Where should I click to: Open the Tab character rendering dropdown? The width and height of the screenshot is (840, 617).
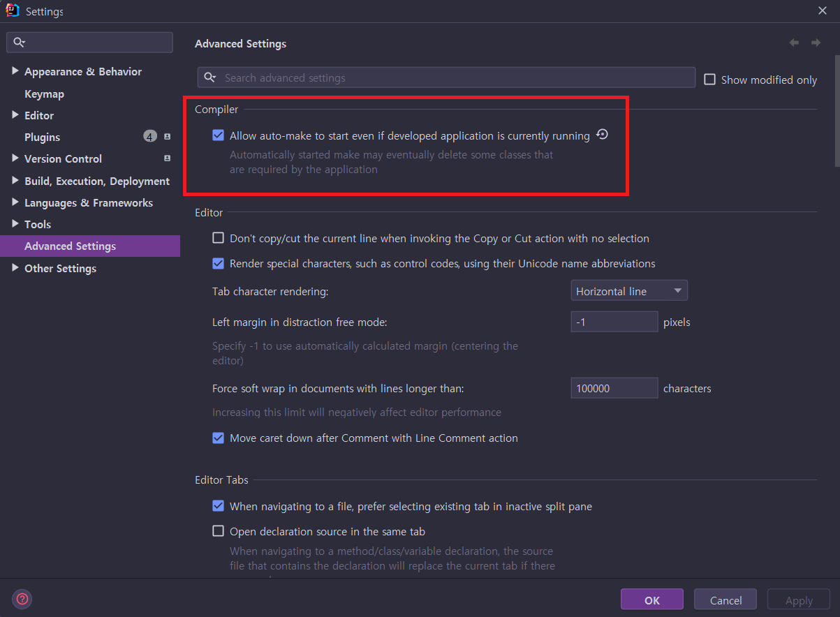point(628,290)
